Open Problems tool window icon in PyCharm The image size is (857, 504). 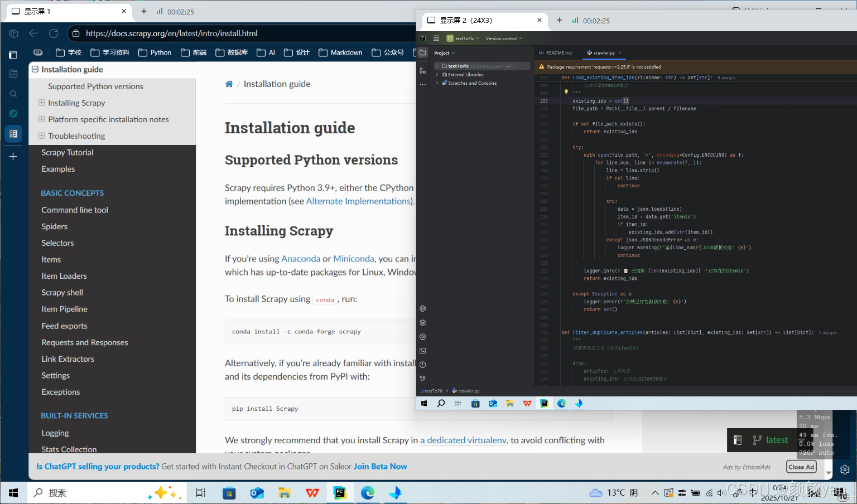pos(422,365)
